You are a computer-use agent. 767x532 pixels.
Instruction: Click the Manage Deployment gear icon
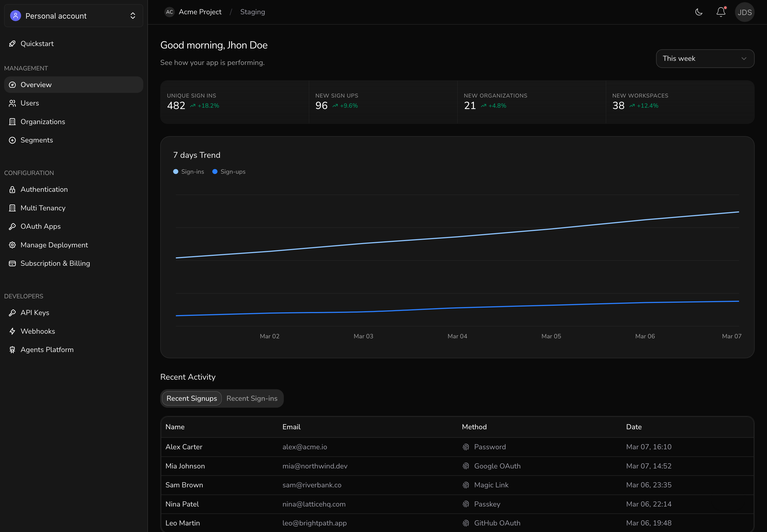tap(12, 245)
